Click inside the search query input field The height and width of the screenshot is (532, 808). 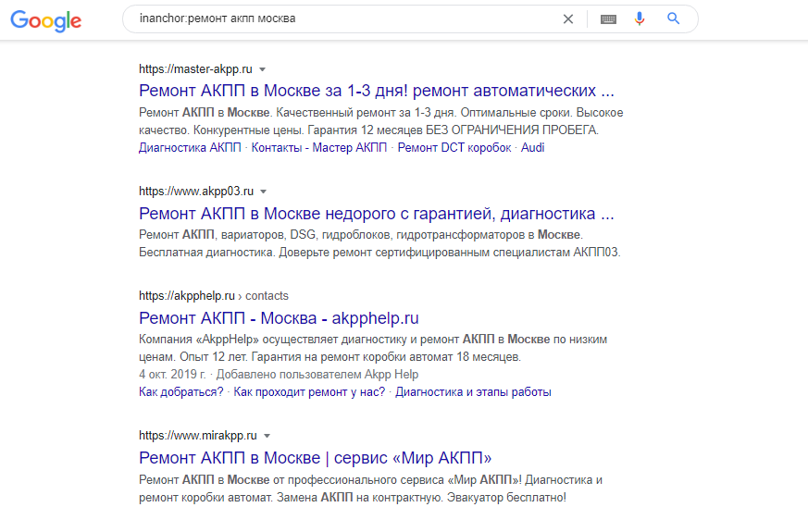coord(345,19)
